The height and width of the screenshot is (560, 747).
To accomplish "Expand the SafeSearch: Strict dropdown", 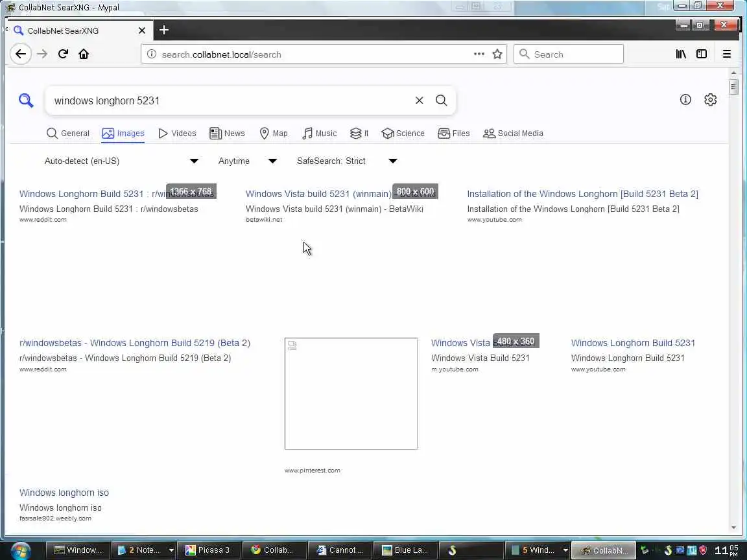I will pos(347,161).
